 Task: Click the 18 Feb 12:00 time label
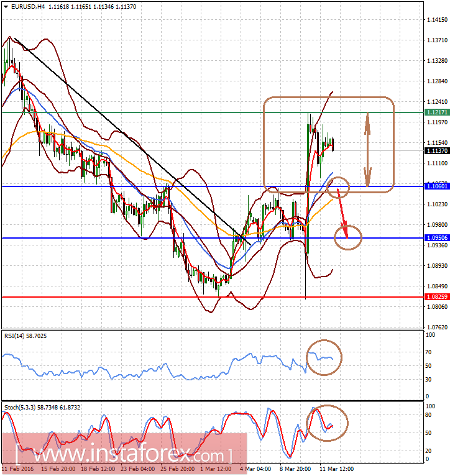pos(98,469)
